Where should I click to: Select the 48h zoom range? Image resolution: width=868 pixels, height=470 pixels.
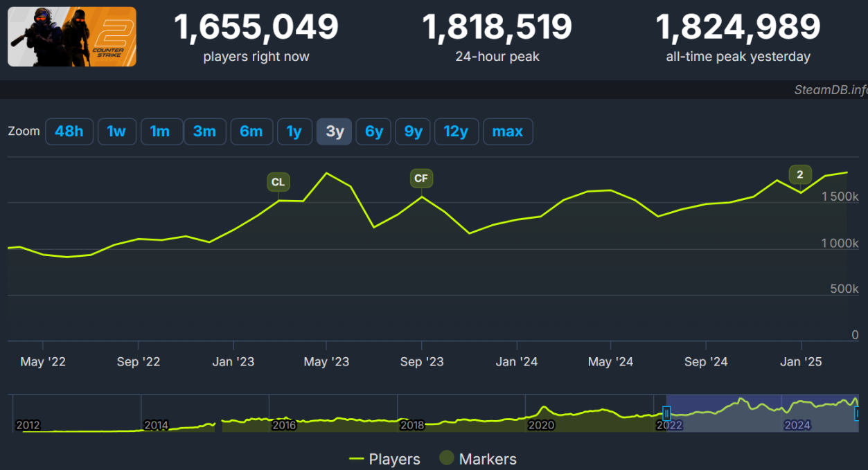point(69,132)
